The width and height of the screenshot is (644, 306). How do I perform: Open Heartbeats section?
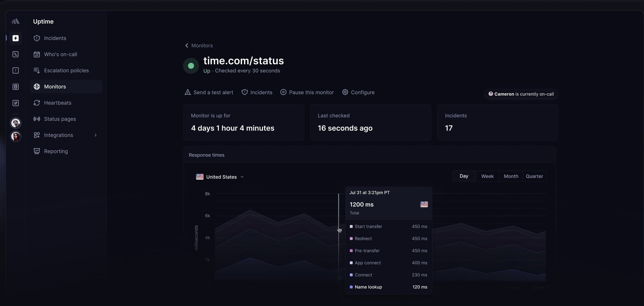click(66, 103)
